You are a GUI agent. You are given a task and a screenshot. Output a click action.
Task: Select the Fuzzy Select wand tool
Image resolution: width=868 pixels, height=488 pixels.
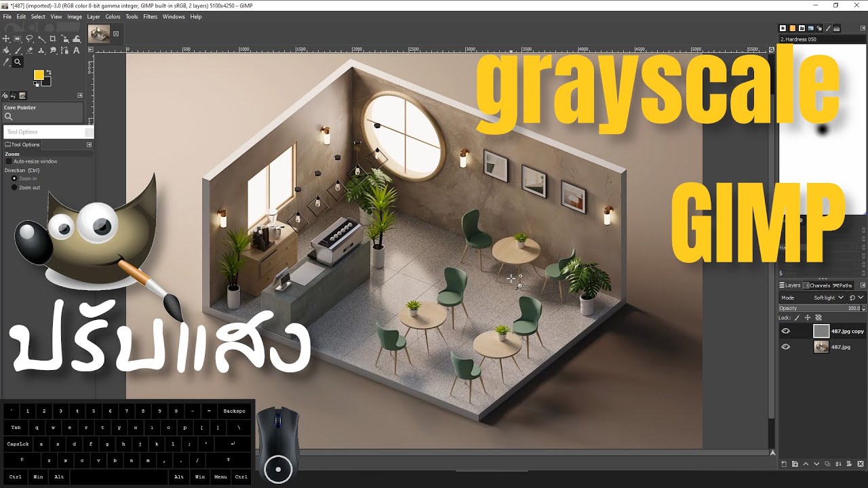tap(41, 39)
